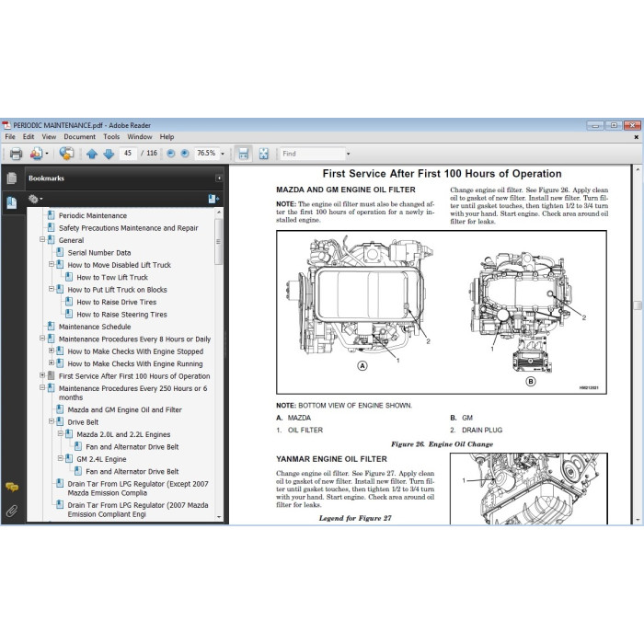Viewport: 644px width, 644px height.
Task: Select the Bookmarks panel icon in sidebar
Action: point(11,202)
